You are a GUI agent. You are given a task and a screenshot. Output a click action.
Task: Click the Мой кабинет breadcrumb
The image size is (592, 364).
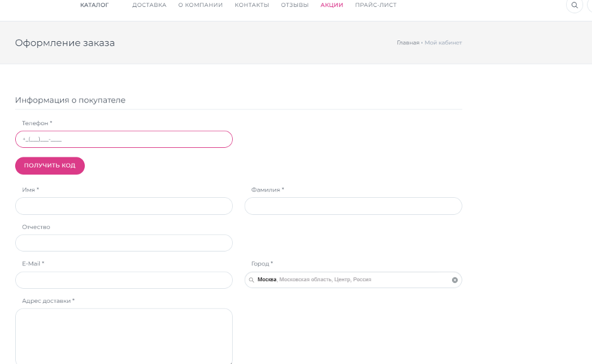pyautogui.click(x=443, y=43)
